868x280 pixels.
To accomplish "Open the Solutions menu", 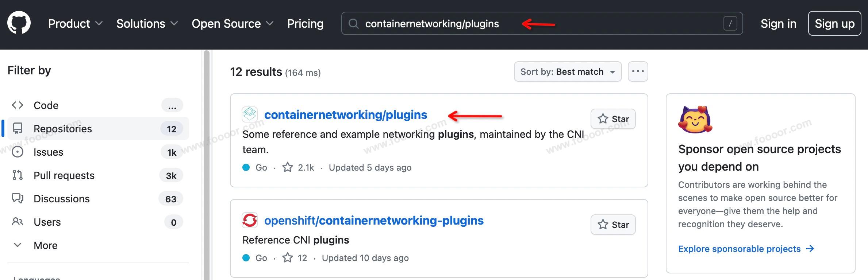I will (x=147, y=24).
